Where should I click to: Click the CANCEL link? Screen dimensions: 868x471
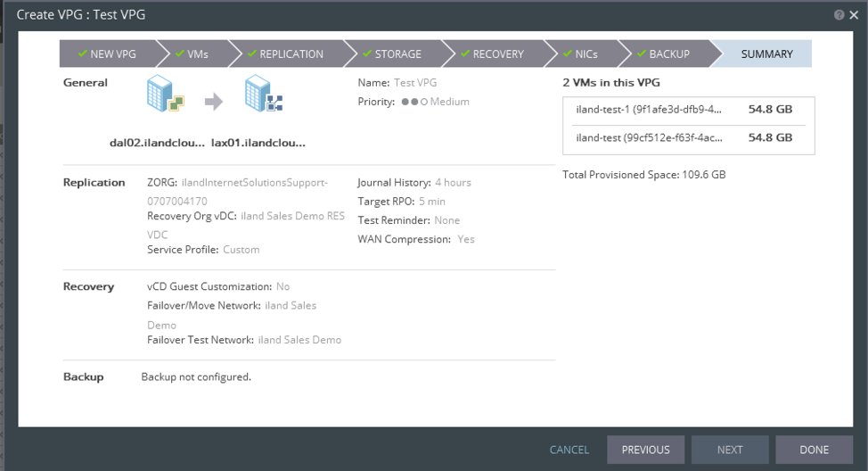click(569, 450)
